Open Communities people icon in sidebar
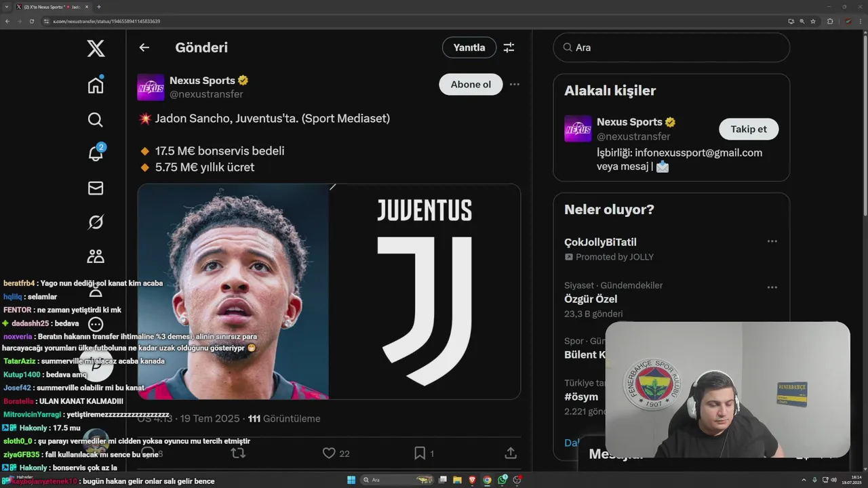Image resolution: width=868 pixels, height=488 pixels. point(96,256)
